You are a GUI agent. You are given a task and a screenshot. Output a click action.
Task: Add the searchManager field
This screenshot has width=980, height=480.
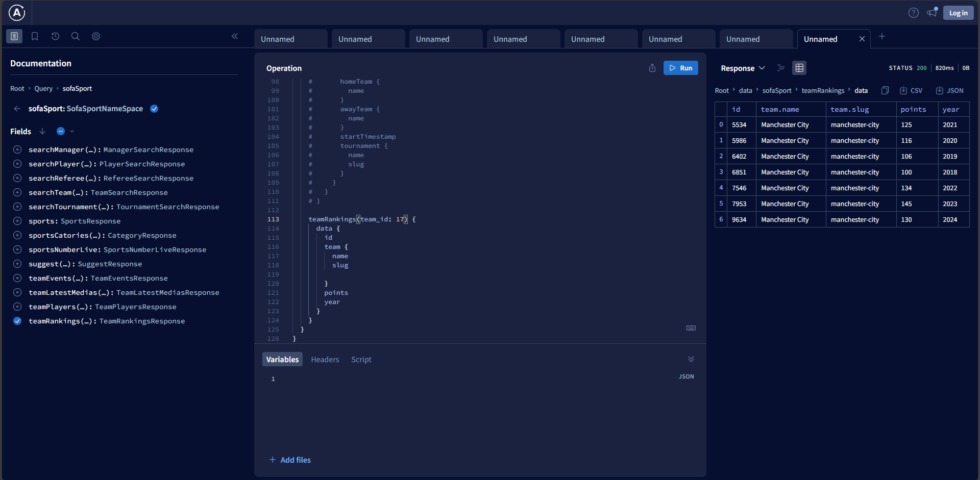(x=17, y=149)
